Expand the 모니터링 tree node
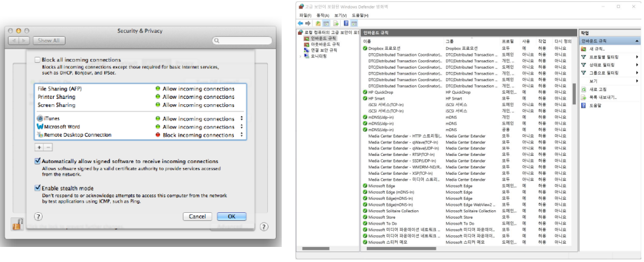The image size is (644, 262). pos(300,56)
